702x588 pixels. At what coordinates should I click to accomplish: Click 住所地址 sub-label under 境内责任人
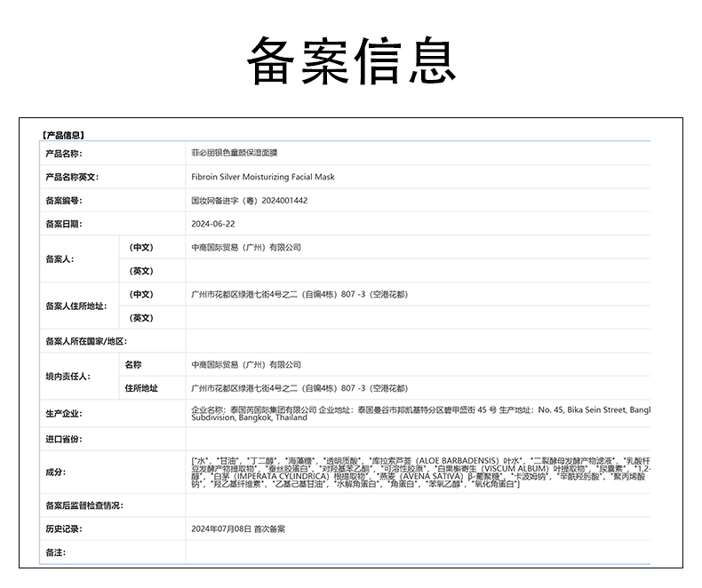141,388
